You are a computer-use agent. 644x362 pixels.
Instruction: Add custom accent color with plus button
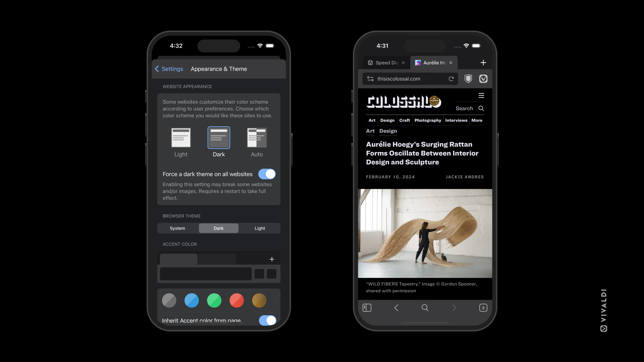[x=272, y=259]
